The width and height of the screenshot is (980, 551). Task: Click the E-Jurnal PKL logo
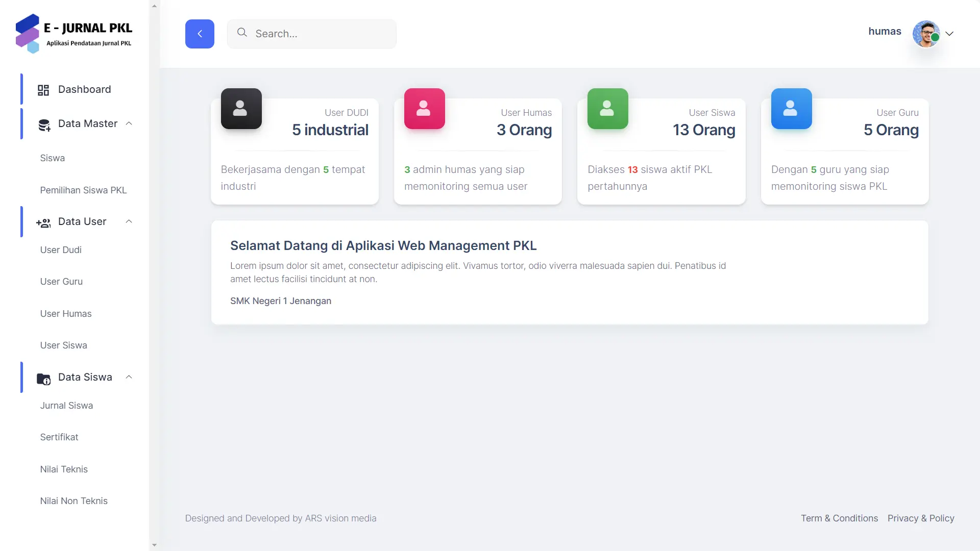click(74, 34)
